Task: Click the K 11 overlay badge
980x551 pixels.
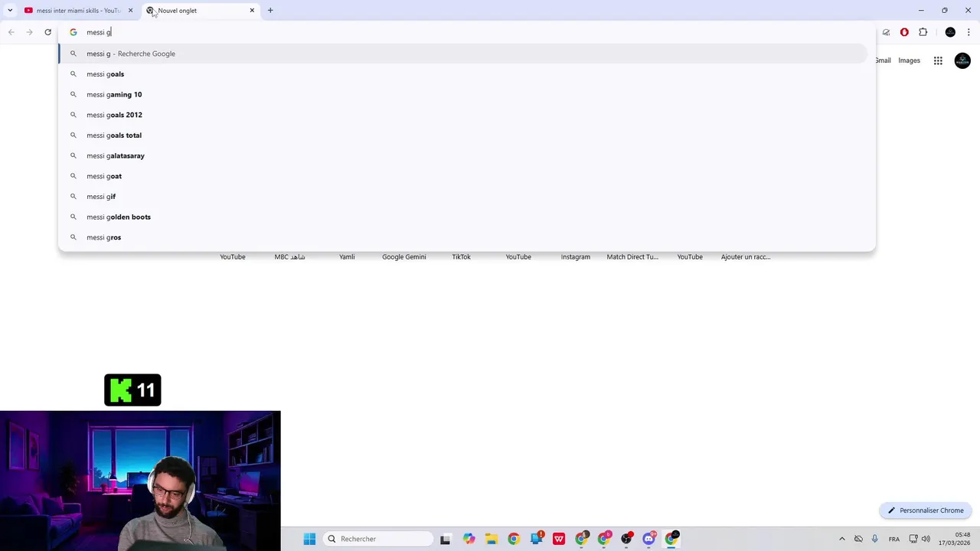Action: pos(132,390)
